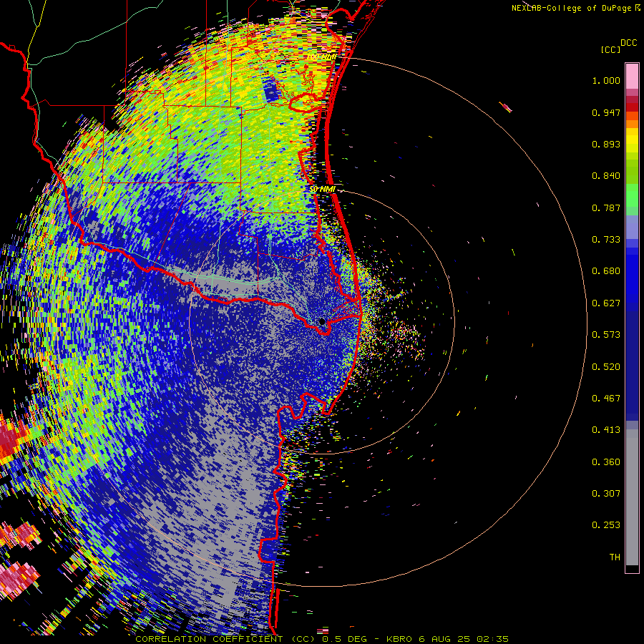Pick the yellow band beside 0.893
This screenshot has width=644, height=644.
tap(632, 144)
